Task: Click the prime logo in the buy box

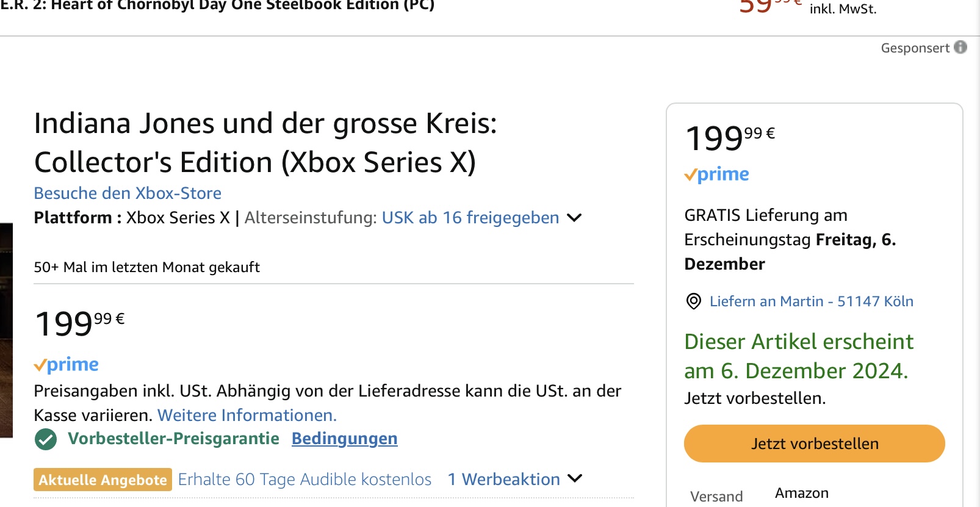Action: 716,174
